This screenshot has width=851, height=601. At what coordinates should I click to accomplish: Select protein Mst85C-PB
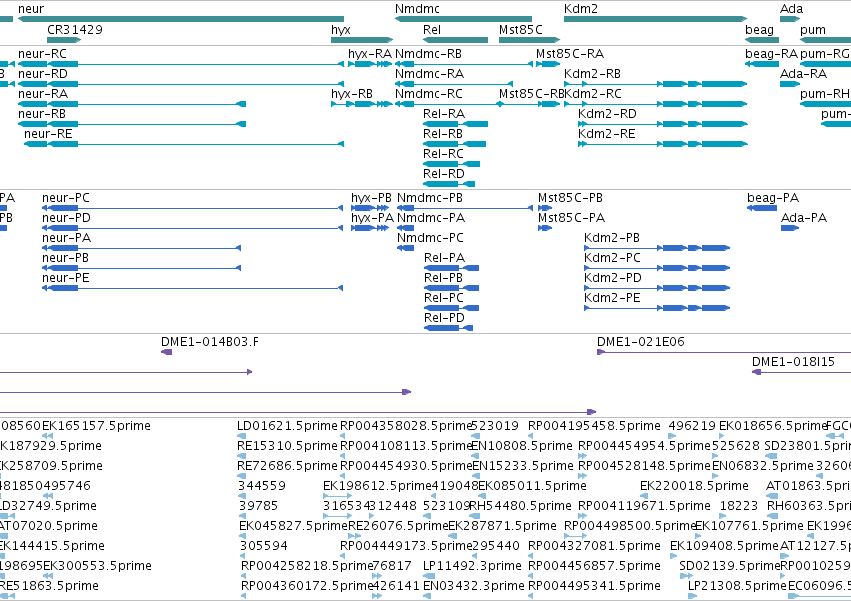[545, 208]
